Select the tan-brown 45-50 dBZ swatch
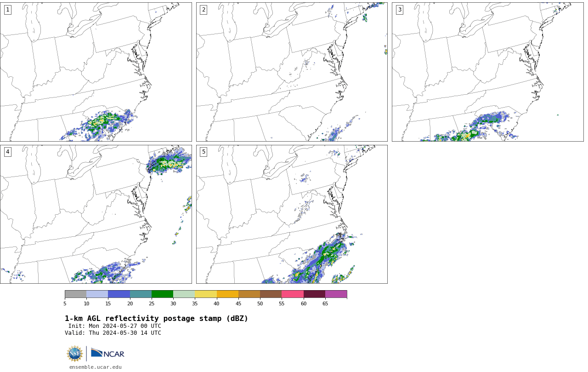Viewport: 588px width, 372px height. tap(249, 294)
